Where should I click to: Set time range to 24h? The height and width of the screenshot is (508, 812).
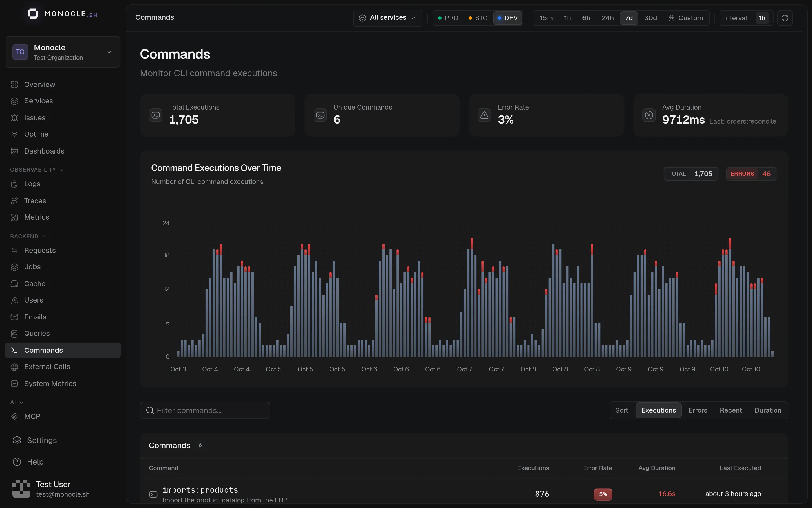click(607, 18)
